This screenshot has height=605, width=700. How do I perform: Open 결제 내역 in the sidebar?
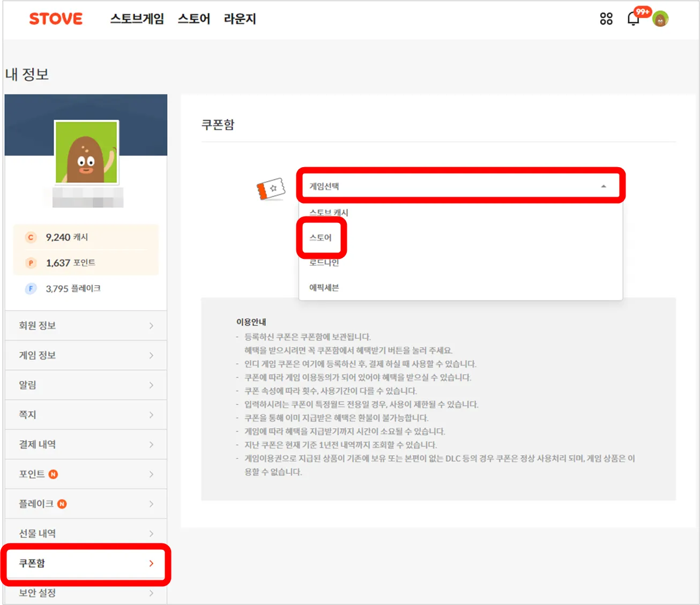86,445
